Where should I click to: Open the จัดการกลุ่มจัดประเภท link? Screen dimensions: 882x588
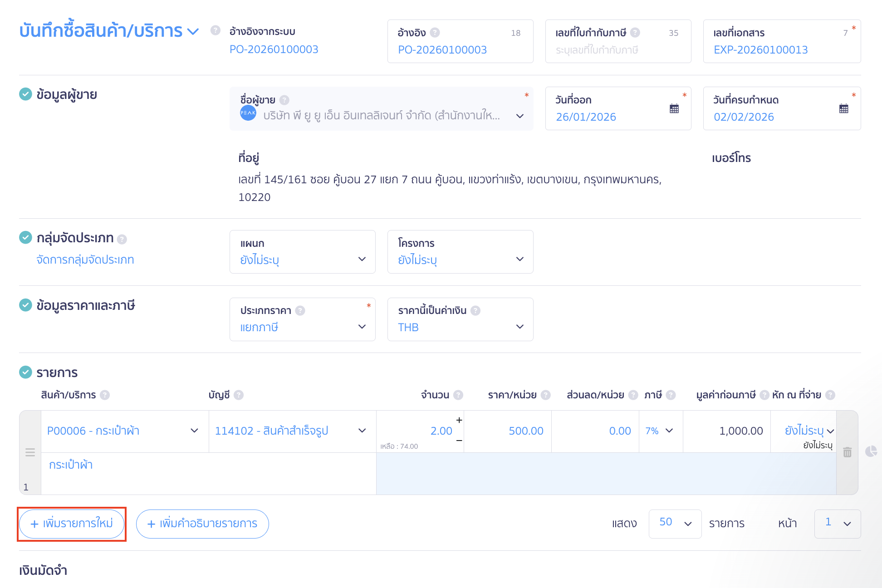[85, 260]
